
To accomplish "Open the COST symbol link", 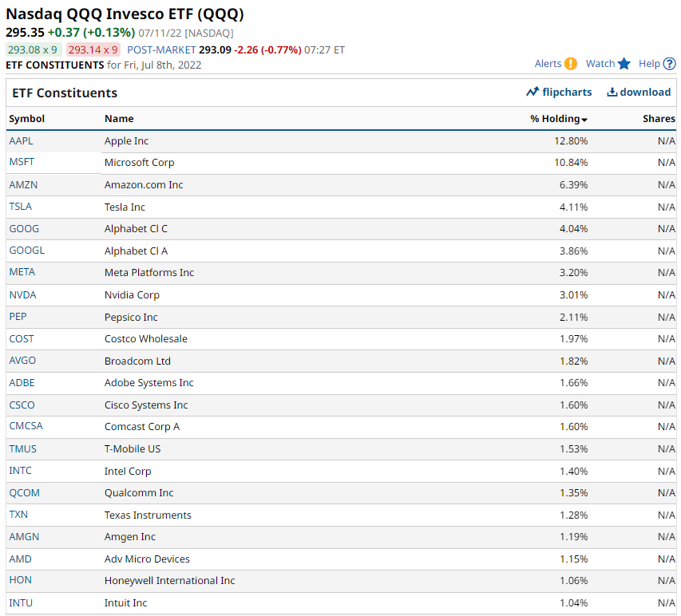I will 22,338.
